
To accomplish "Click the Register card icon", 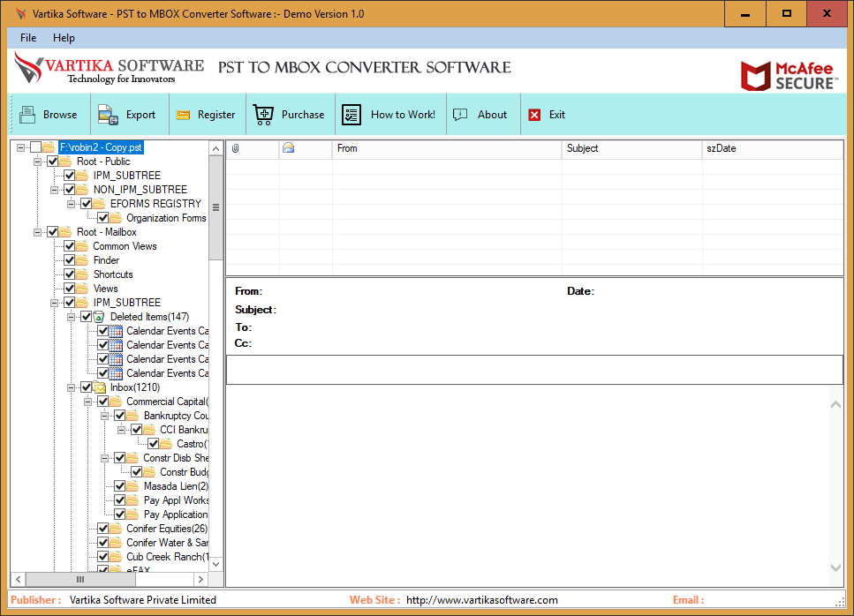I will click(x=183, y=115).
